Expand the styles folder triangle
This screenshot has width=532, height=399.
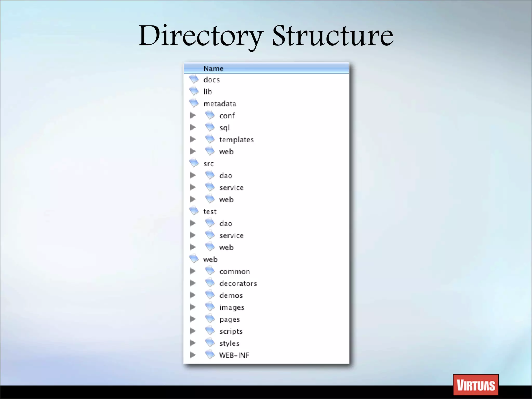(193, 343)
